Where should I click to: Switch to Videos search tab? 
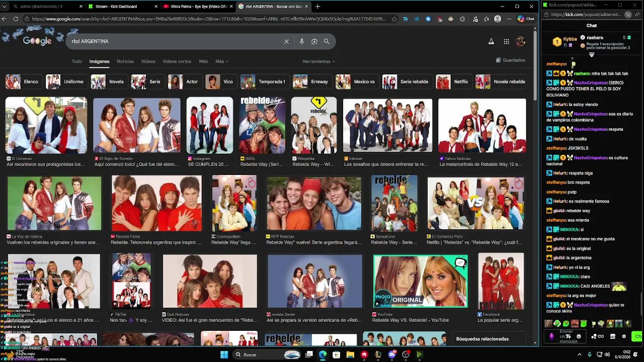coord(148,61)
